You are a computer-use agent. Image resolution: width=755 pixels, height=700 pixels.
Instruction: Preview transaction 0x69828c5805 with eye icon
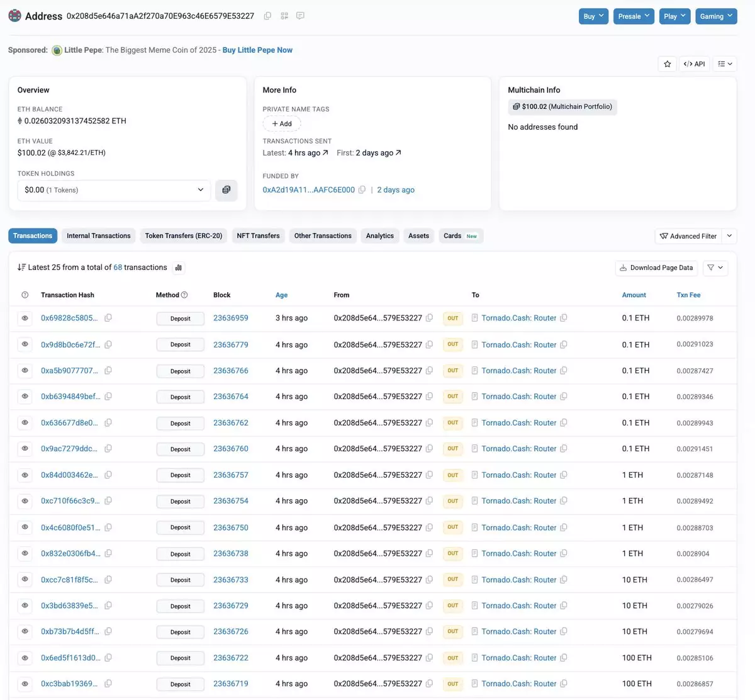25,318
